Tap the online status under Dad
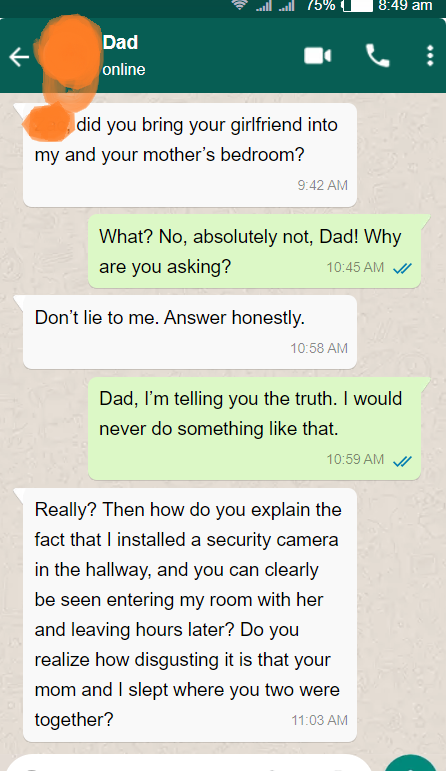The height and width of the screenshot is (771, 446). point(124,69)
